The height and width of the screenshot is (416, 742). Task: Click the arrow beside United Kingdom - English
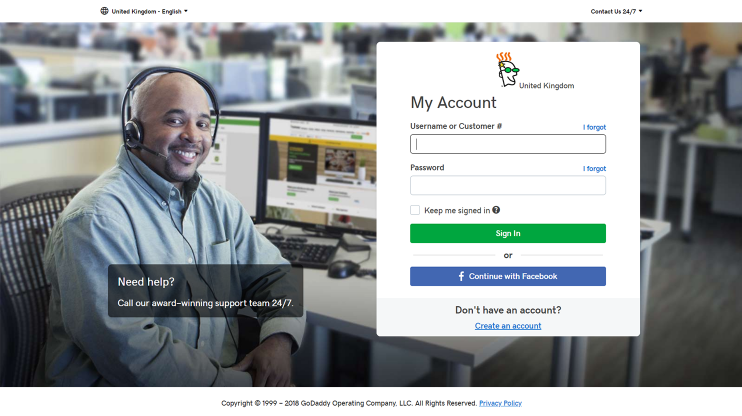(186, 11)
